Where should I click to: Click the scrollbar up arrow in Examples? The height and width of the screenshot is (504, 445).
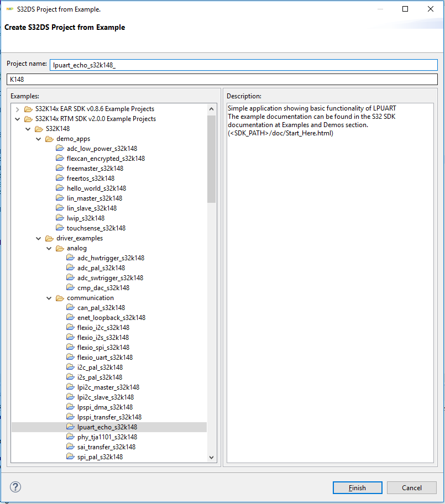[x=211, y=109]
